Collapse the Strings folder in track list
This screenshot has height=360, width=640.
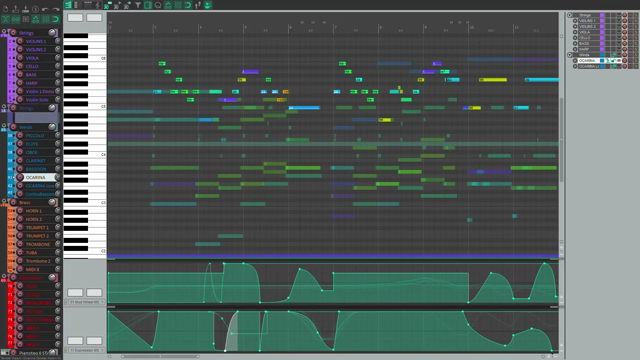(570, 15)
